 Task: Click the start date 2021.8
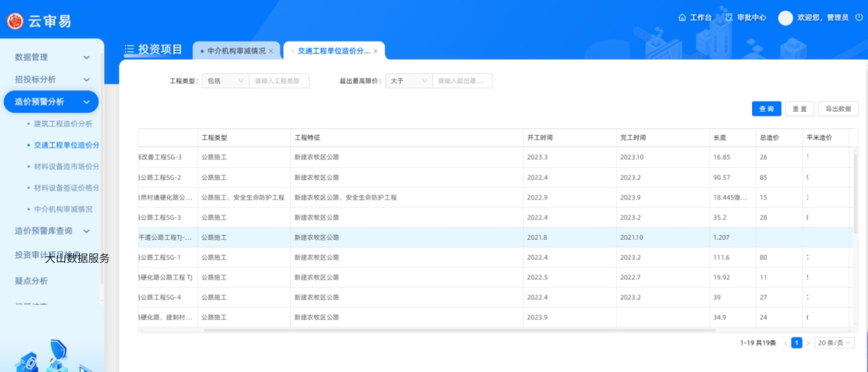pos(536,238)
